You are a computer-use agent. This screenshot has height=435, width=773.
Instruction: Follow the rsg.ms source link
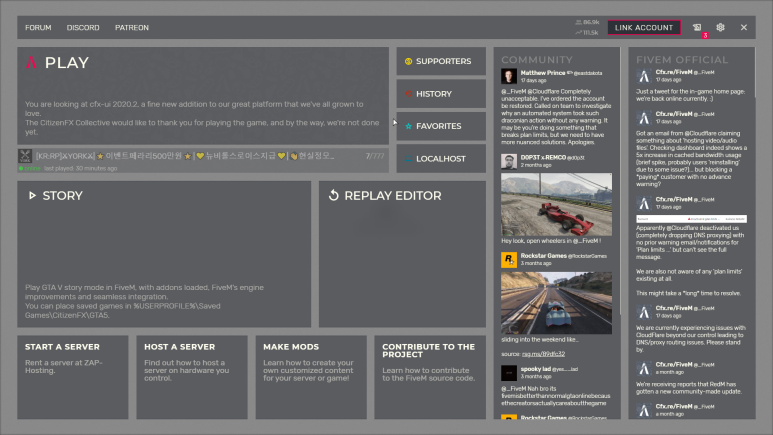tap(543, 354)
